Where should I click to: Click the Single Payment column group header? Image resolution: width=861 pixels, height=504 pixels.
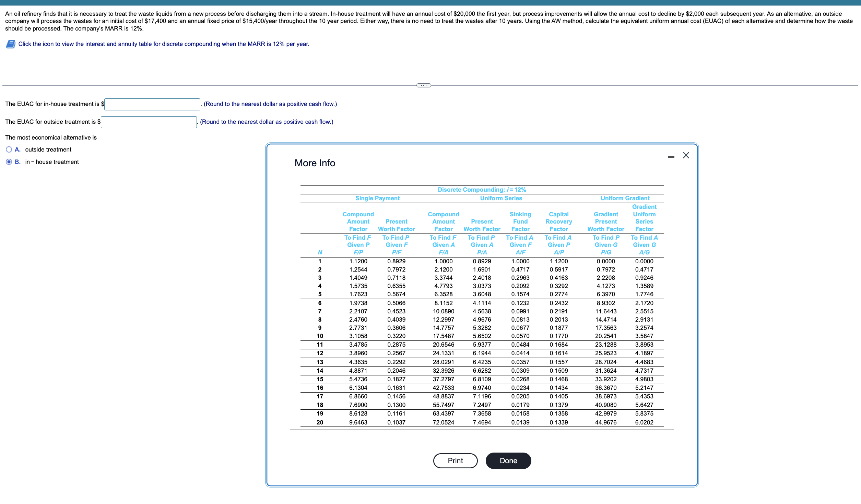pos(377,198)
